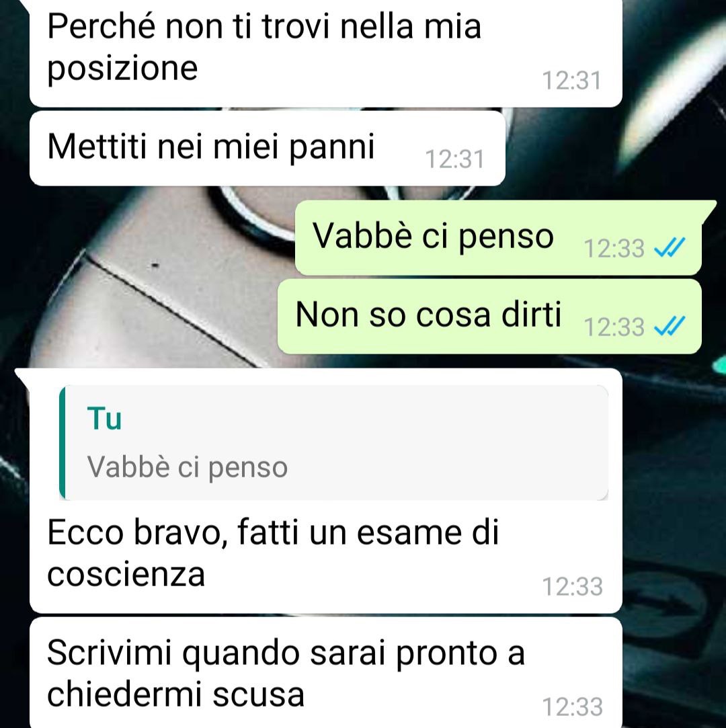
Task: Select the message 'Perché non ti trovi nella mia posizione'
Action: point(326,52)
